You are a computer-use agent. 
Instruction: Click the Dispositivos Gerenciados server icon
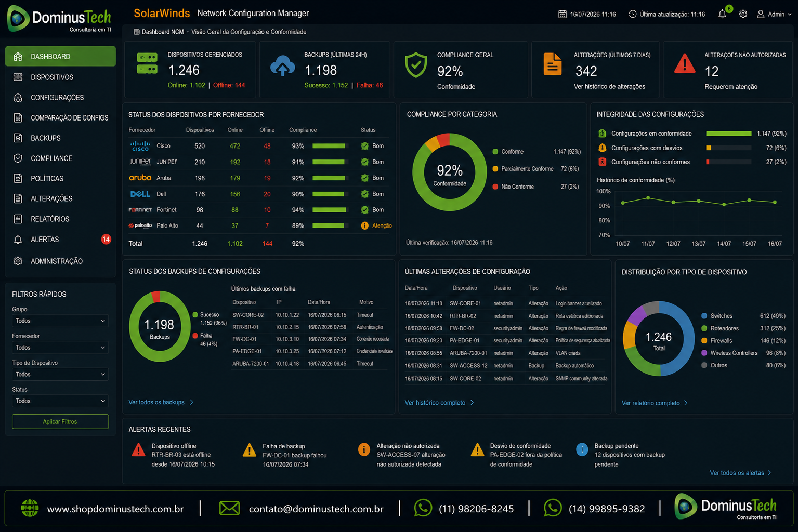[147, 63]
